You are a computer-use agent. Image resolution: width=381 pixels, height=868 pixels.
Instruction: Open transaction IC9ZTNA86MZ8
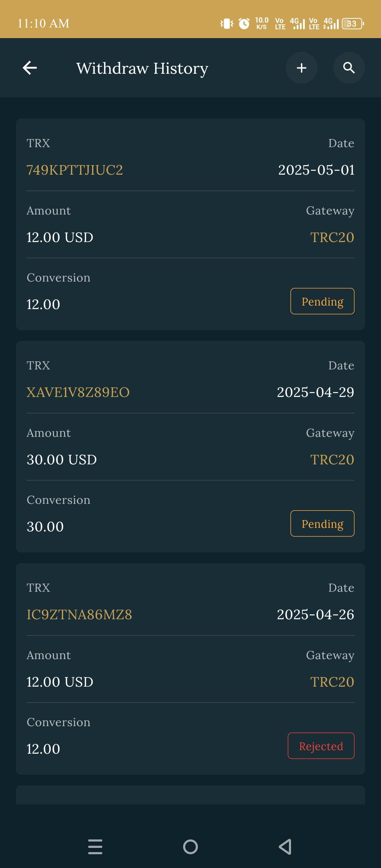click(x=79, y=615)
